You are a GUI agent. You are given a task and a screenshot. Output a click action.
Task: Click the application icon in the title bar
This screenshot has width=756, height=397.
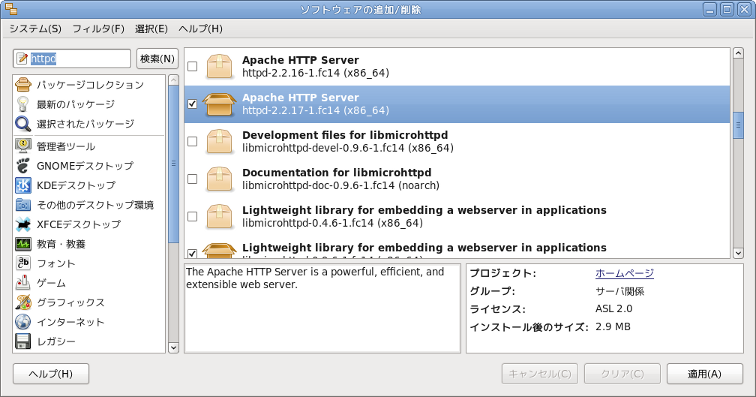11,9
